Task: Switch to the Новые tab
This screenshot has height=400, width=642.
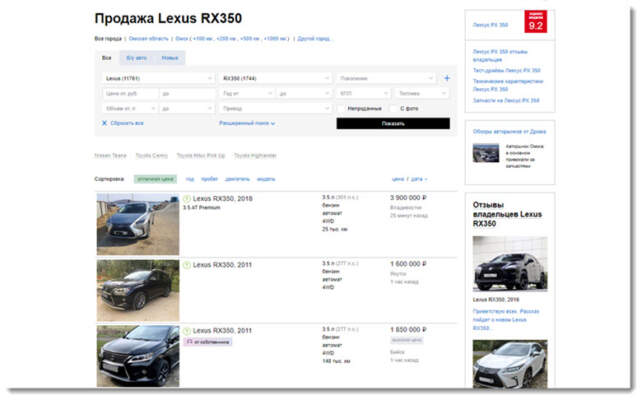Action: click(x=170, y=58)
